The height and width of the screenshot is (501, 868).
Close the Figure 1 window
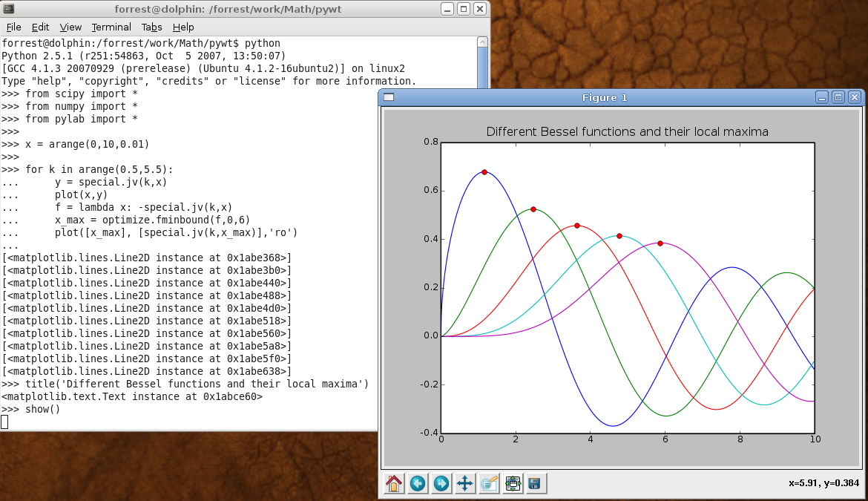pos(855,97)
